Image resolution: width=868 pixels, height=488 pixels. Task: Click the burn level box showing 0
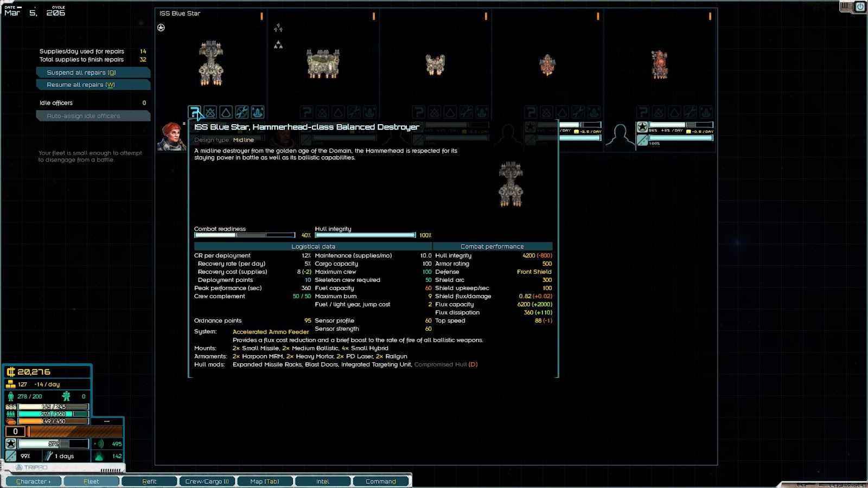point(15,432)
